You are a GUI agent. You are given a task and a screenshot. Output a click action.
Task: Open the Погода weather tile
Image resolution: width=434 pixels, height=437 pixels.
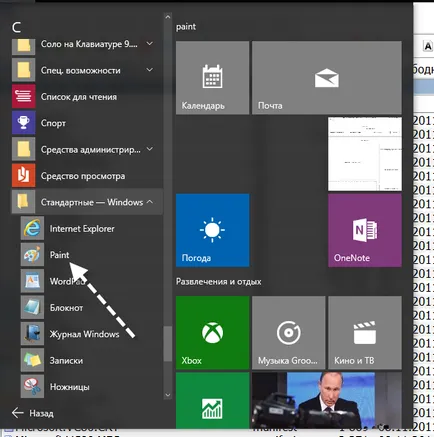click(212, 230)
